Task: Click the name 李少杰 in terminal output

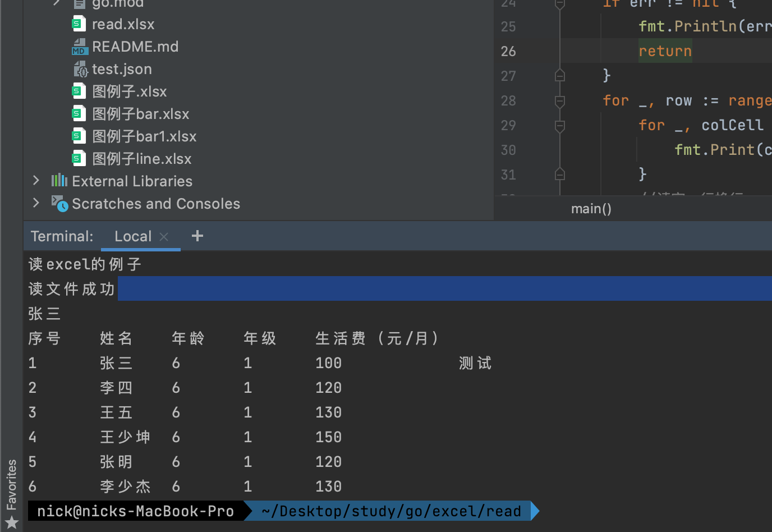Action: pyautogui.click(x=125, y=487)
